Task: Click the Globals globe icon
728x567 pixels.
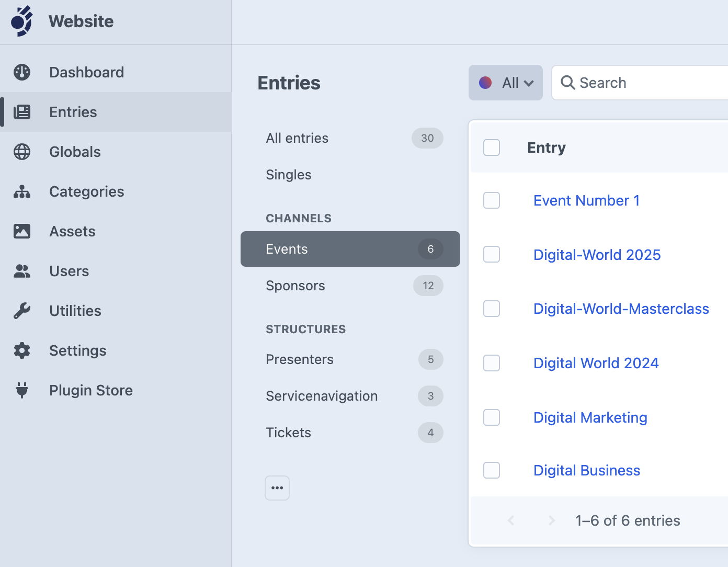Action: [21, 152]
